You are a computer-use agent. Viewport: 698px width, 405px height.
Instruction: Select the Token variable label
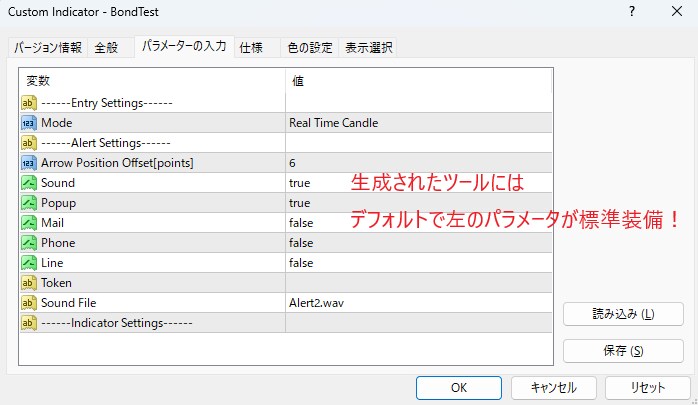pyautogui.click(x=56, y=283)
